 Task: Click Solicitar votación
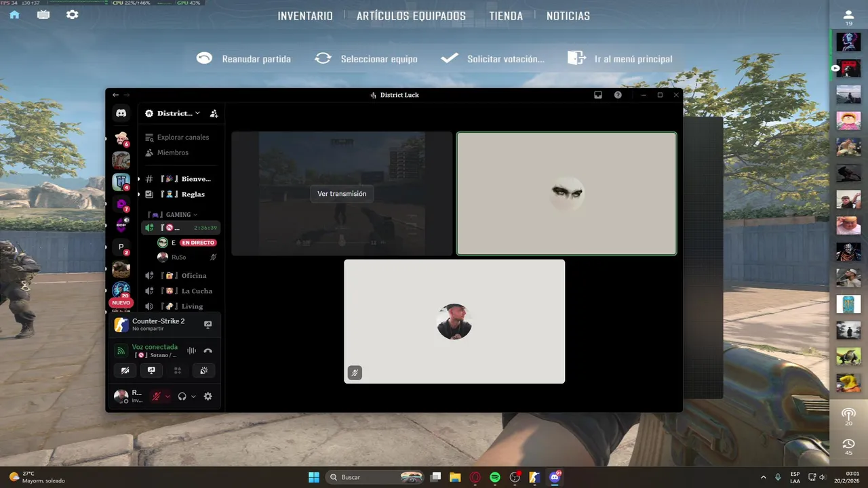click(x=492, y=59)
